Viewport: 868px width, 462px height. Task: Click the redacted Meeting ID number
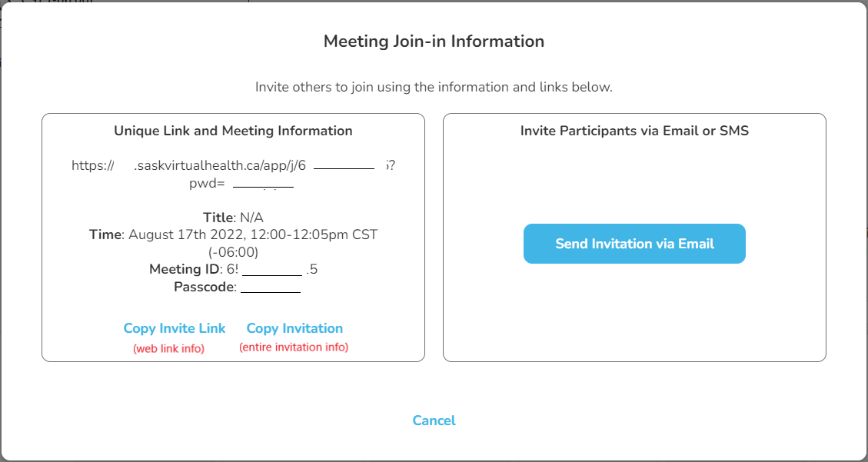coord(272,270)
